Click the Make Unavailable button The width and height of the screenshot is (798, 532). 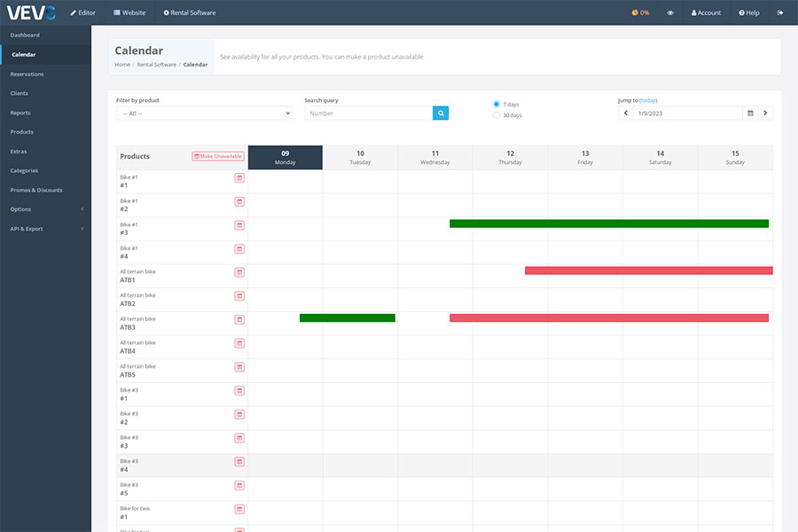[x=218, y=156]
